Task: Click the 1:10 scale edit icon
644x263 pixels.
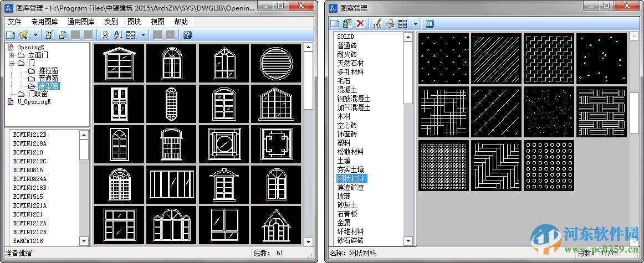Action: pos(377,24)
